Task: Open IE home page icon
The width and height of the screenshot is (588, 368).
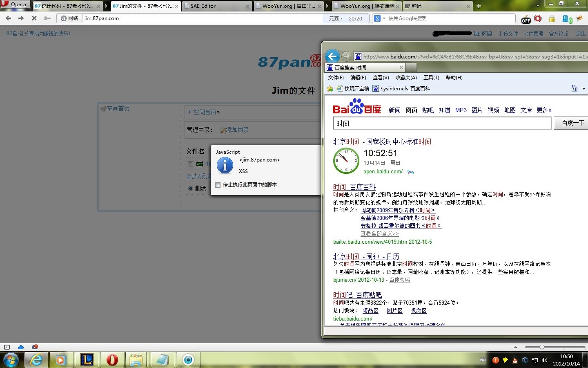Action: tap(574, 88)
